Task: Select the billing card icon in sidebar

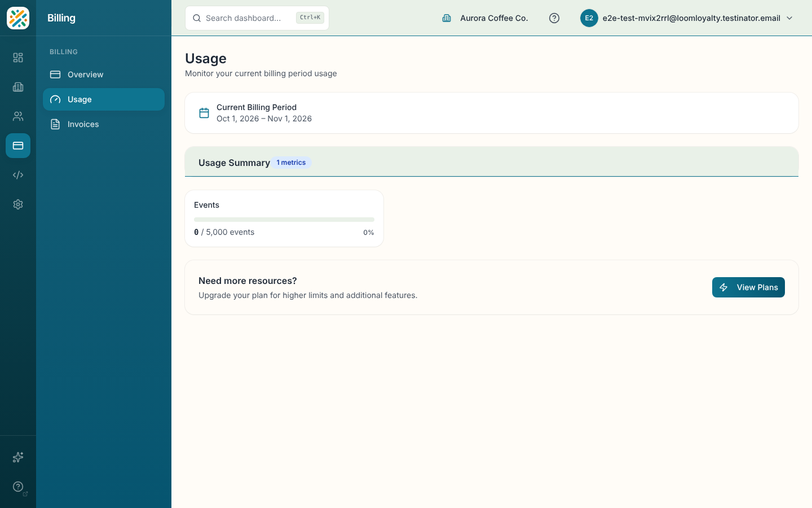Action: [18, 146]
